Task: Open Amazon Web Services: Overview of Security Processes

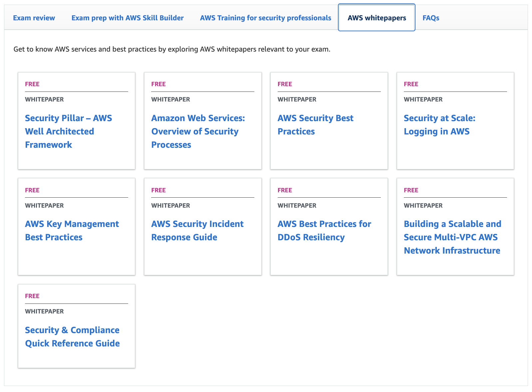Action: point(198,131)
